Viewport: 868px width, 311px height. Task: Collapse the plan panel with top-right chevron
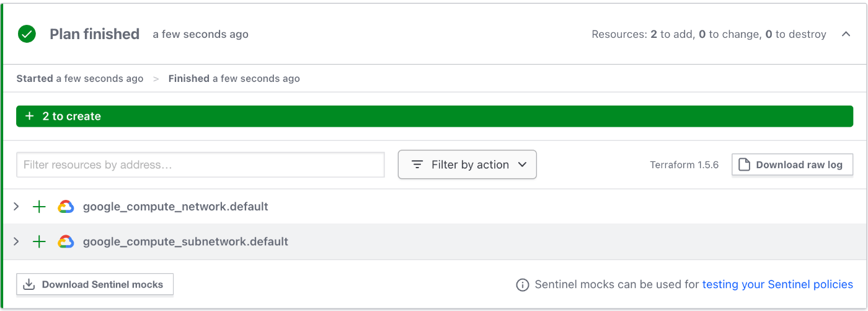[x=846, y=34]
